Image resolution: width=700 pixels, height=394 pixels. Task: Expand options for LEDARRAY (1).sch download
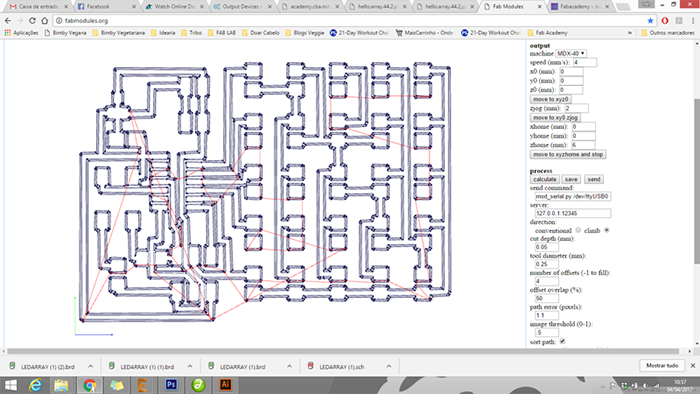coord(389,366)
